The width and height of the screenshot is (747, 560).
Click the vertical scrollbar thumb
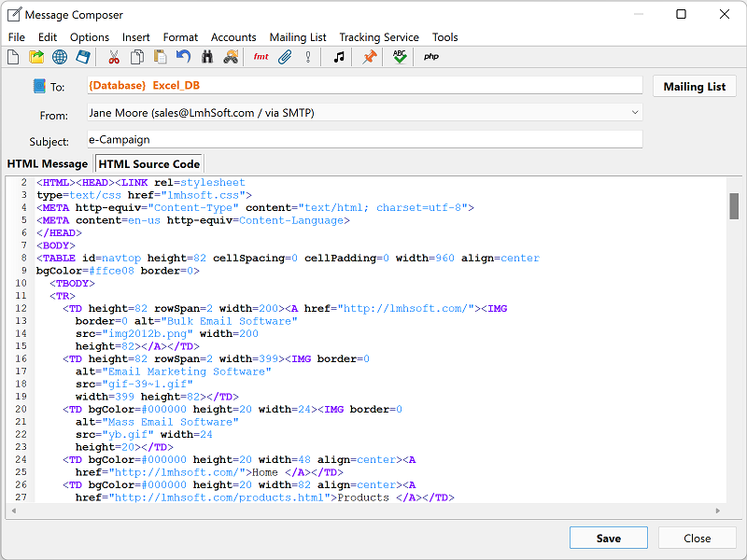pos(734,206)
